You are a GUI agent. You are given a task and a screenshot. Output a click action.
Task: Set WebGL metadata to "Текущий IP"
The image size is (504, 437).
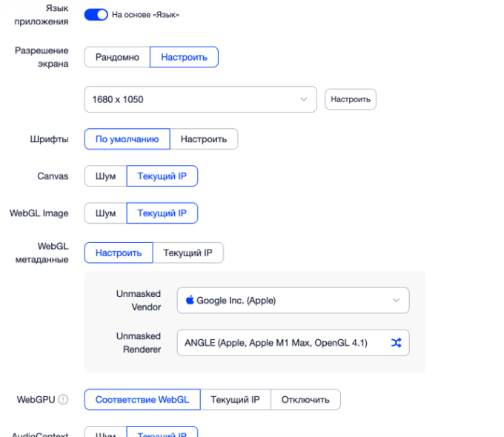click(188, 253)
